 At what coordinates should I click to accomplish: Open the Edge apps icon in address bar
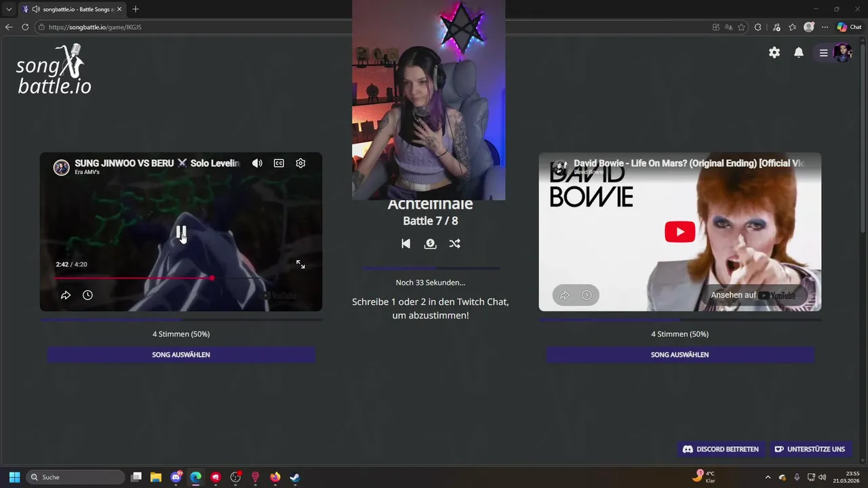coord(715,27)
